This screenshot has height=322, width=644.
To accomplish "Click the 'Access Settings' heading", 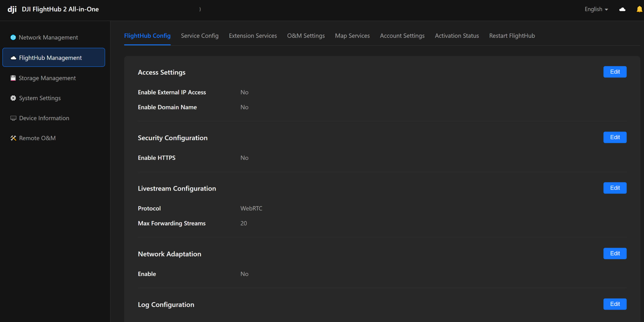I will pyautogui.click(x=162, y=72).
